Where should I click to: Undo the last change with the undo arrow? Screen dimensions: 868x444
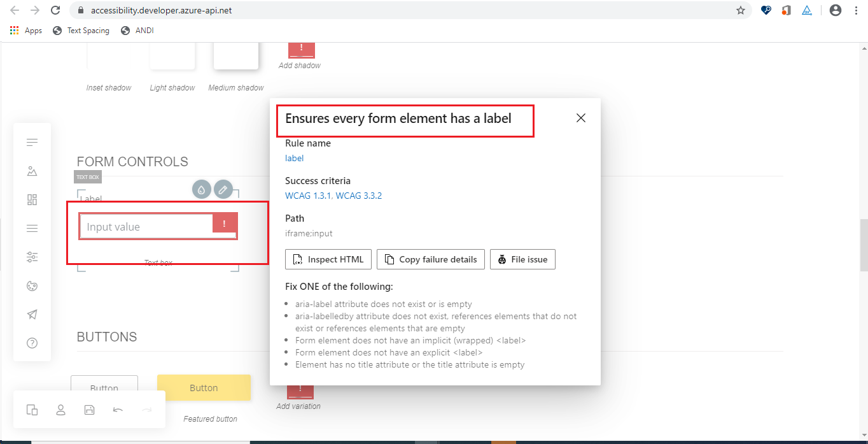pos(118,410)
